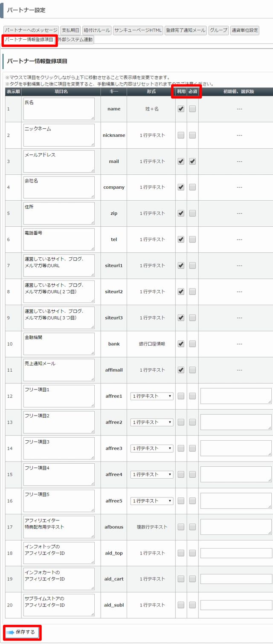The height and width of the screenshot is (644, 273).
Task: Focus initial value textarea for afbonus
Action: click(236, 527)
